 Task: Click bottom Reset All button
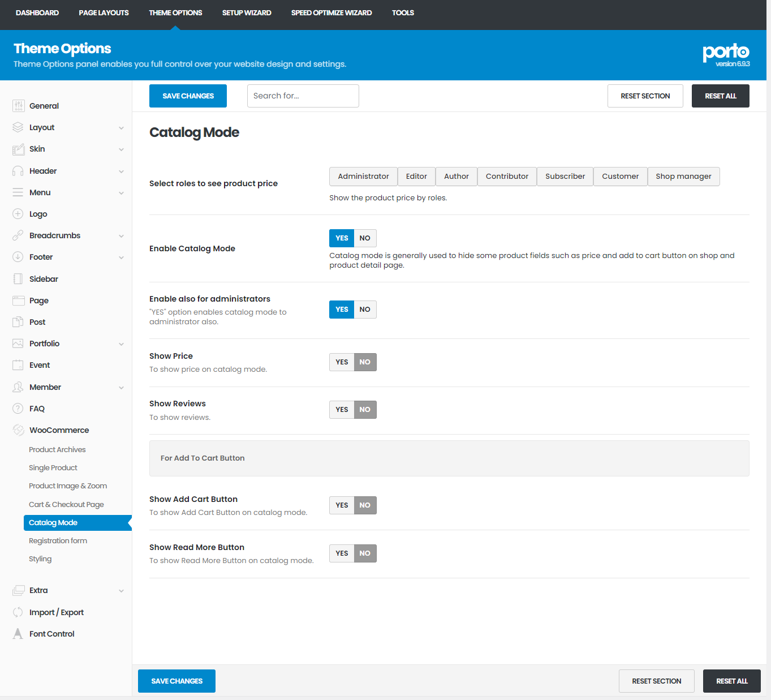tap(732, 681)
